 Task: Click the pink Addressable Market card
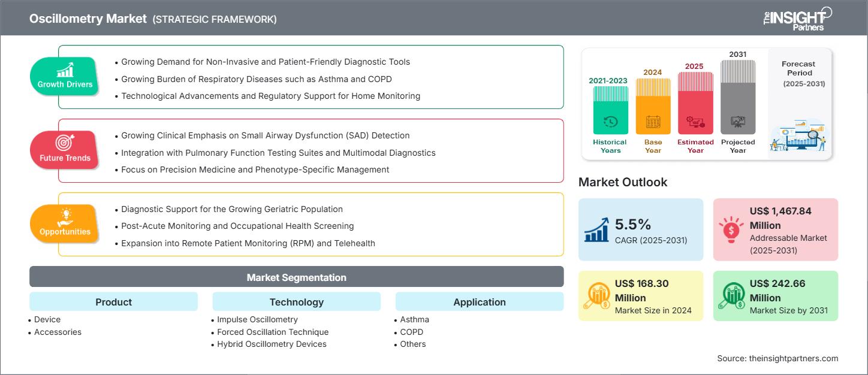coord(775,229)
